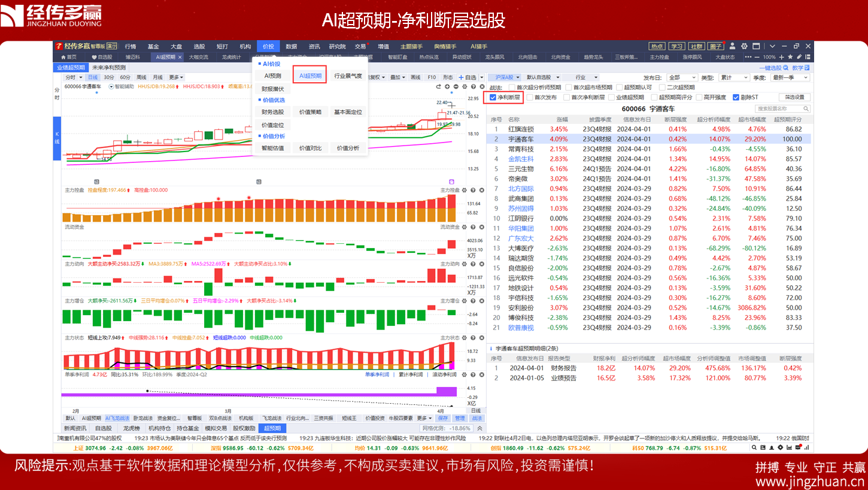Image resolution: width=868 pixels, height=490 pixels.
Task: Check the 首次超市场预期 checkbox
Action: pyautogui.click(x=567, y=87)
